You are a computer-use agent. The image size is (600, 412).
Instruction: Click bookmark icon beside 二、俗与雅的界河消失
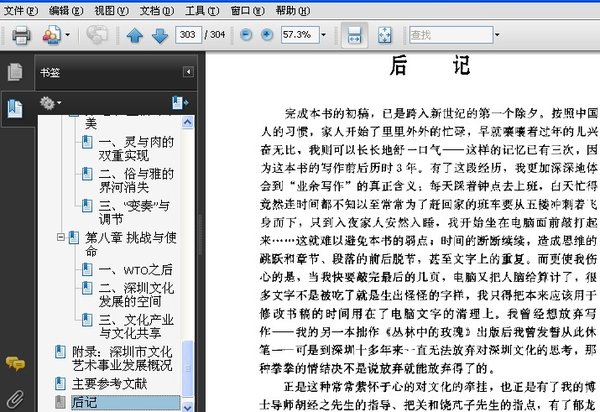(x=87, y=174)
